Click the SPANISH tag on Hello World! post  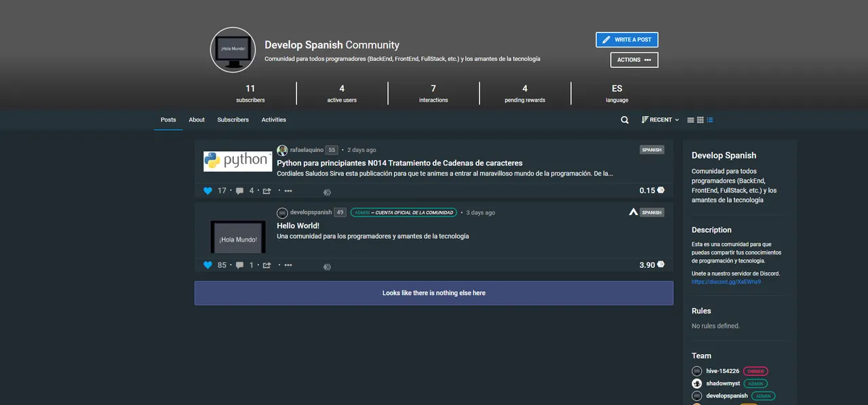pyautogui.click(x=652, y=212)
